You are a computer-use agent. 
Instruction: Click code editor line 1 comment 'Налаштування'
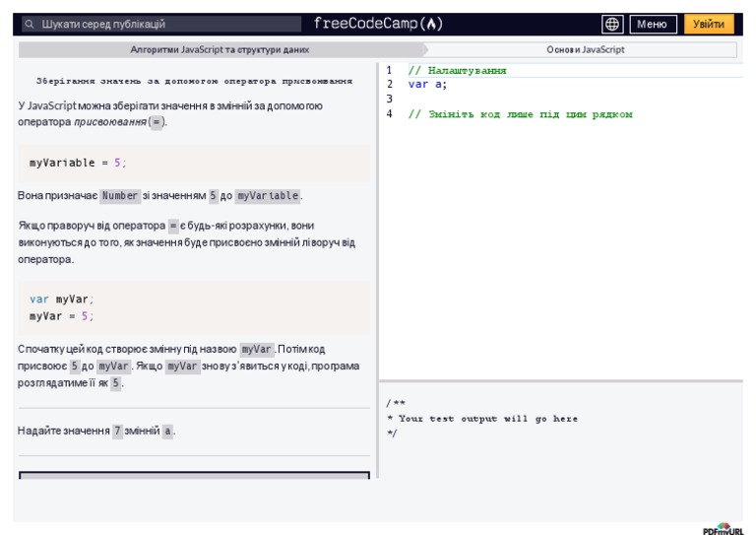pos(458,70)
